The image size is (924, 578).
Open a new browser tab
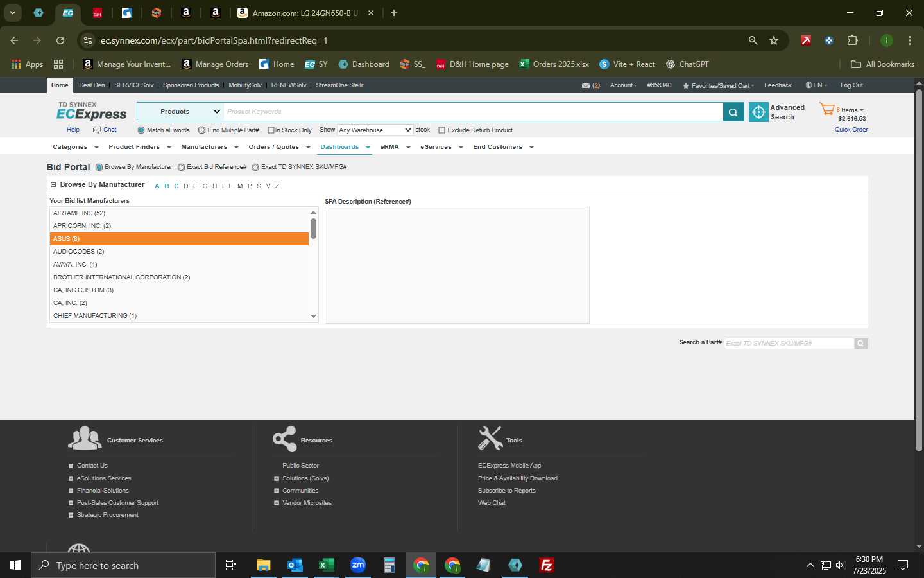394,13
